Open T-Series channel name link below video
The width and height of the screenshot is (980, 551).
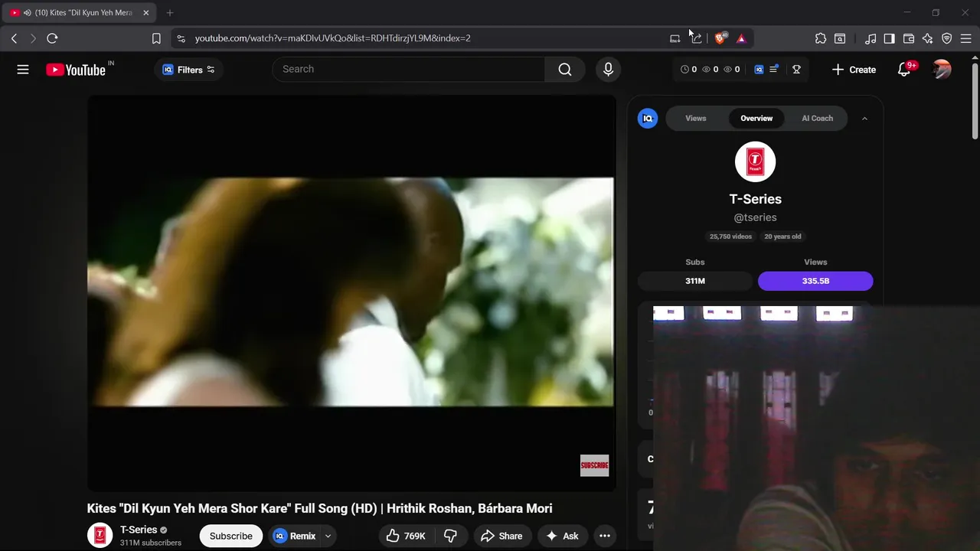pos(139,530)
